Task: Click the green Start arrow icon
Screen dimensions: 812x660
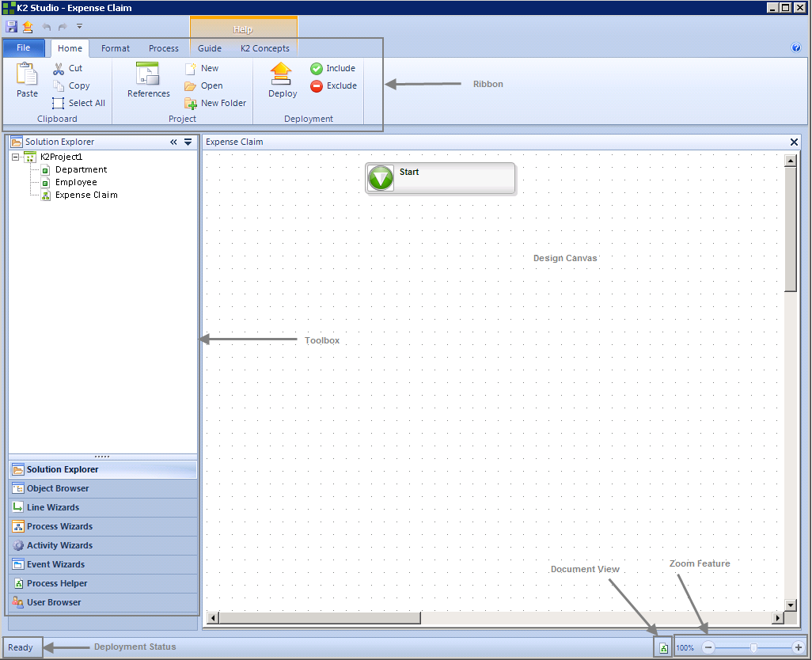Action: tap(381, 179)
